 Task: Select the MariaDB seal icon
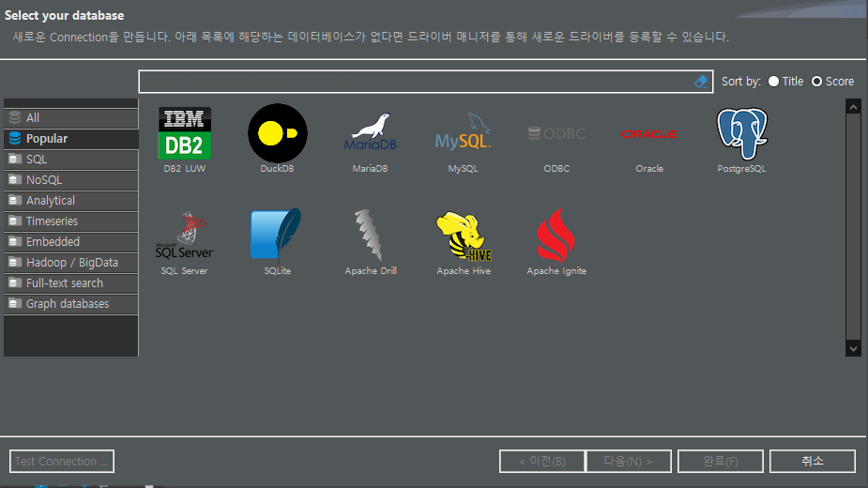tap(371, 132)
